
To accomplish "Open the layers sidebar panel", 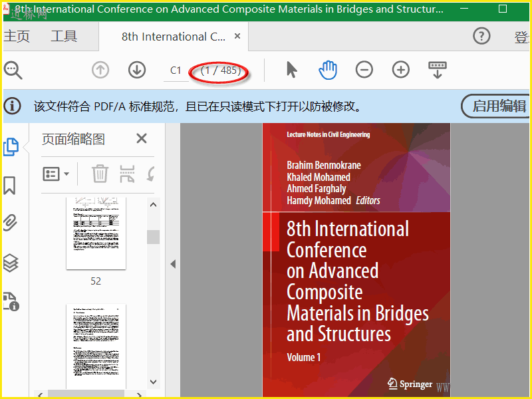I will pyautogui.click(x=11, y=263).
